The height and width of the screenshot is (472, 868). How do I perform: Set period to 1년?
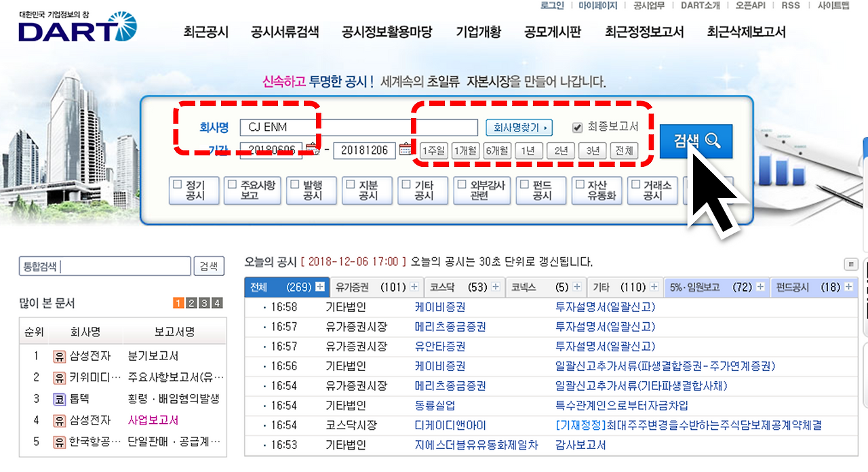pos(529,151)
